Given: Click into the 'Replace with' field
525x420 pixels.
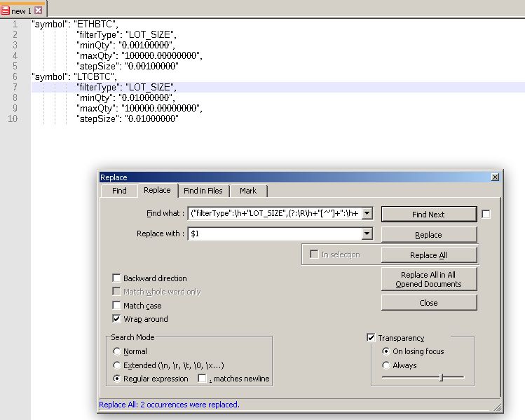Looking at the screenshot, I should [x=275, y=233].
